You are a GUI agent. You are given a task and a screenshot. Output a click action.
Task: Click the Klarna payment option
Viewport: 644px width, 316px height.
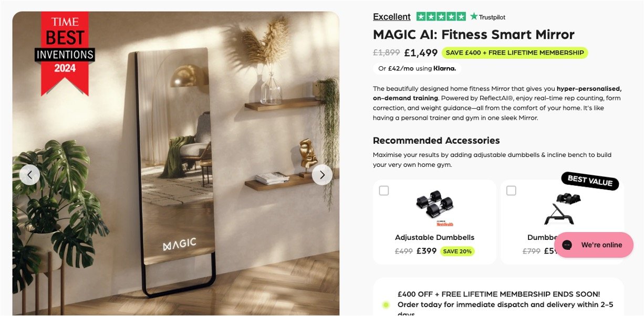click(x=417, y=68)
